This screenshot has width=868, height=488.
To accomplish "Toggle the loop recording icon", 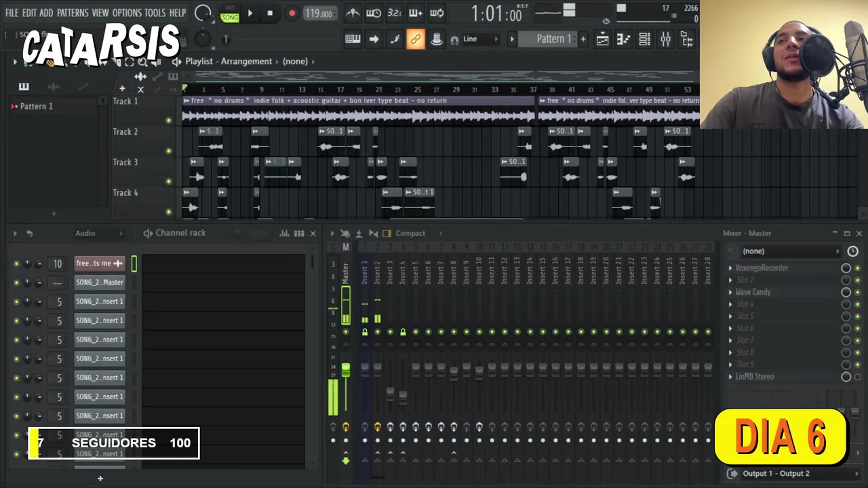I will [437, 13].
